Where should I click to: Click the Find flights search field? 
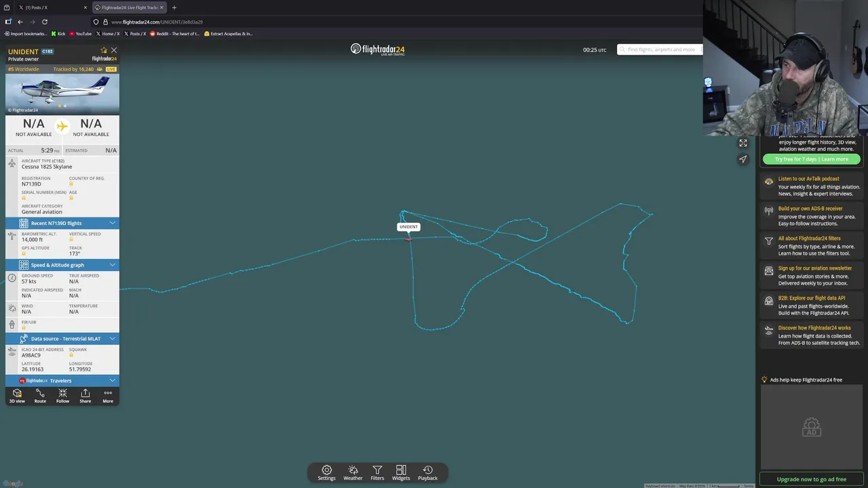(x=660, y=49)
